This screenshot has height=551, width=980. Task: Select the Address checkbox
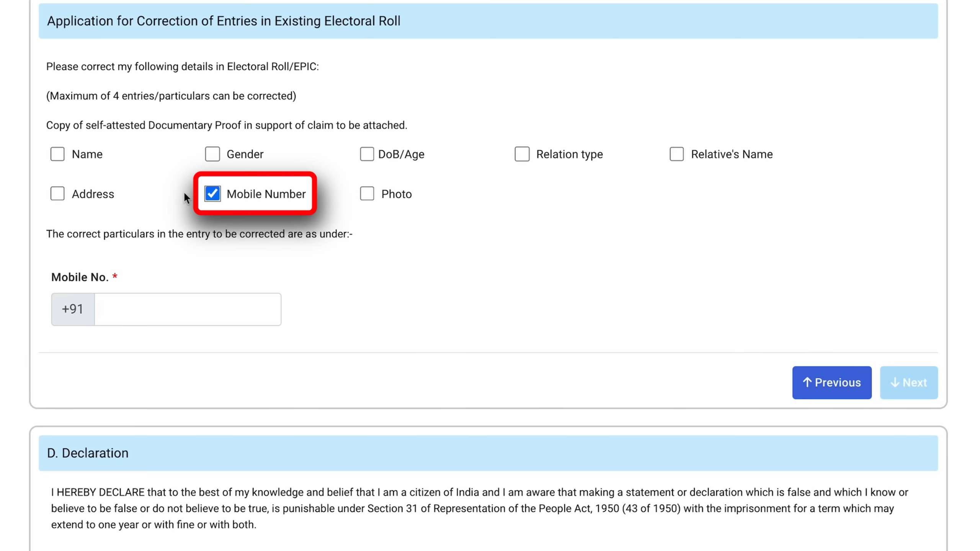pyautogui.click(x=57, y=194)
